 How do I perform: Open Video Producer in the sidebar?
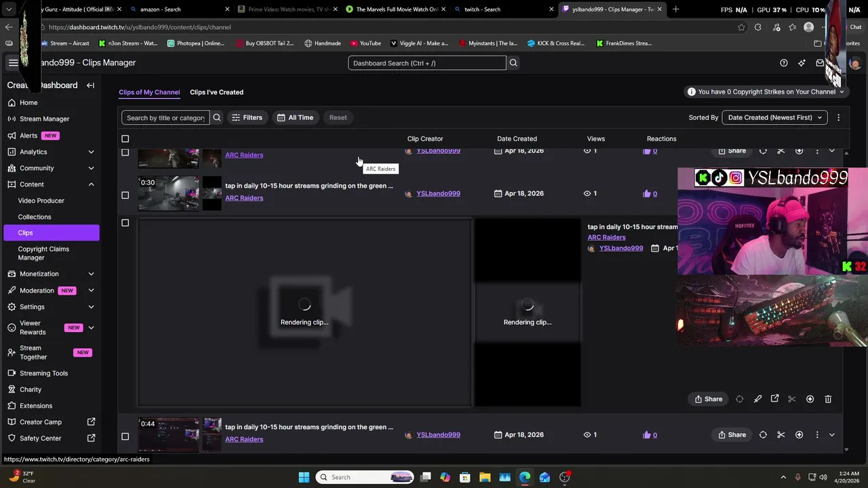[x=41, y=201]
